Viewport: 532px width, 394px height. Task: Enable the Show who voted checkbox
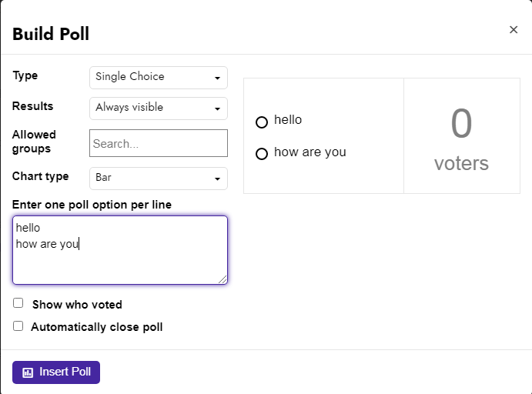point(18,302)
